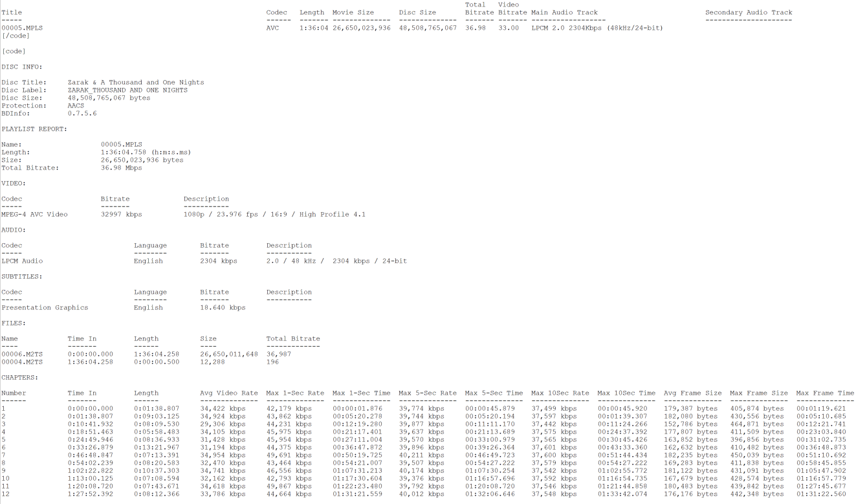The image size is (856, 504).
Task: Select file name 00004.M2TS
Action: tap(22, 362)
